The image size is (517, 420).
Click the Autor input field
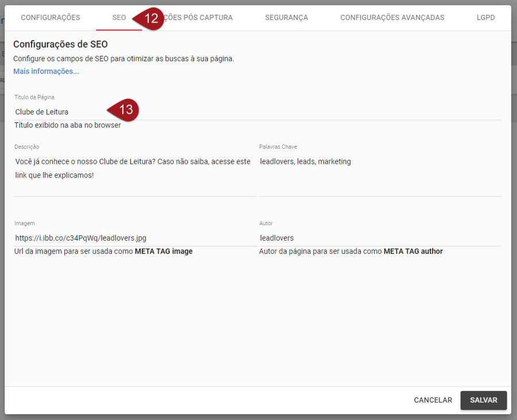[x=380, y=238]
